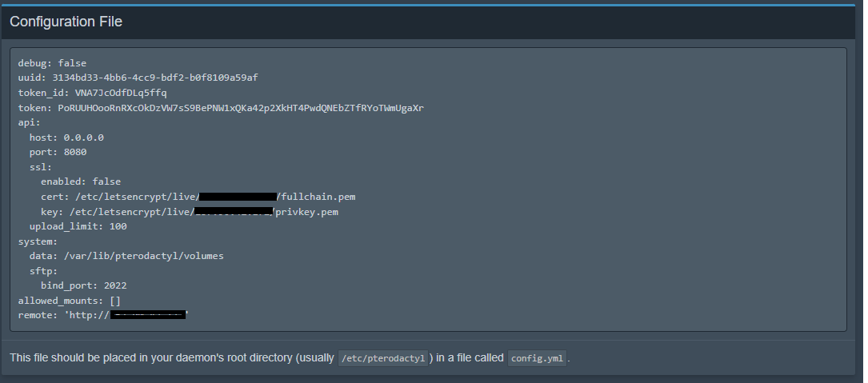The image size is (868, 383).
Task: Click the Configuration File heading
Action: (66, 22)
